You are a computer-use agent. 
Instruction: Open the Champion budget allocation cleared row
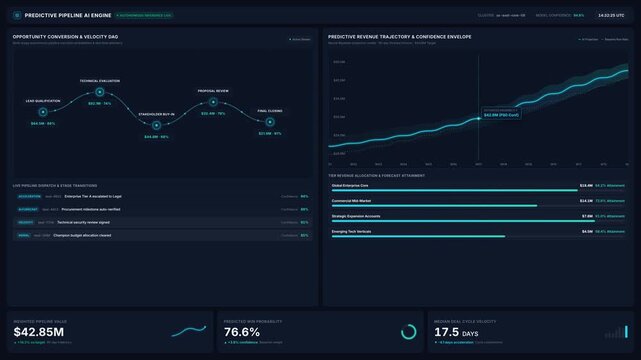click(162, 235)
